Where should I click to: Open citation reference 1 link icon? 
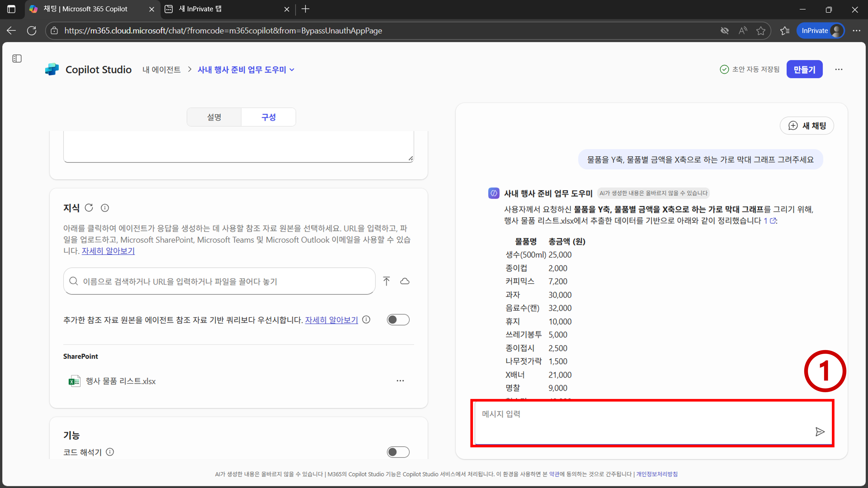pyautogui.click(x=773, y=221)
